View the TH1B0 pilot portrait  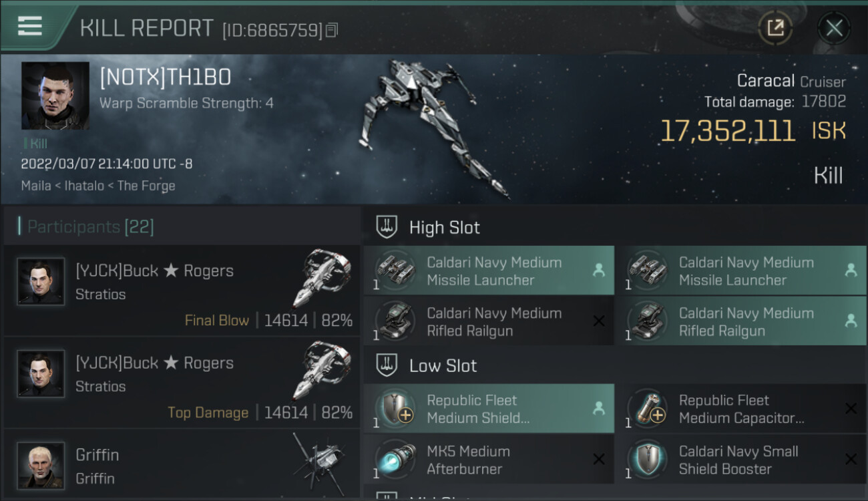[x=55, y=96]
